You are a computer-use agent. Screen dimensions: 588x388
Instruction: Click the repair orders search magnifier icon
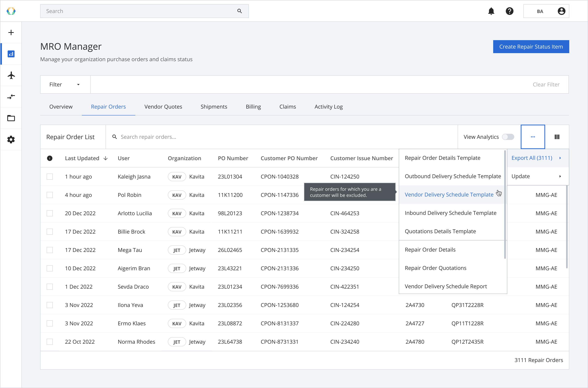coord(115,137)
